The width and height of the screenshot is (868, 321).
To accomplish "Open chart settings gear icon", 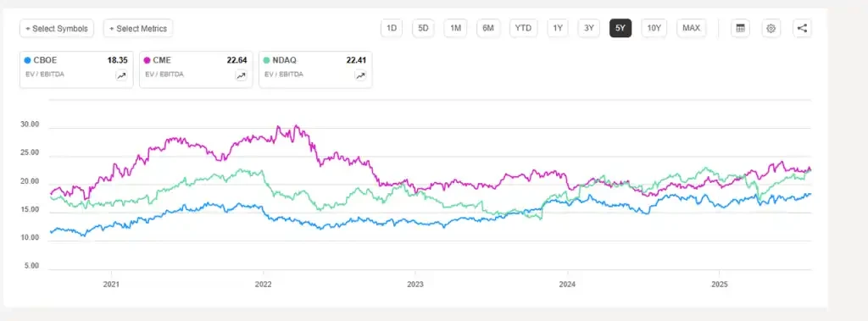I will (771, 28).
